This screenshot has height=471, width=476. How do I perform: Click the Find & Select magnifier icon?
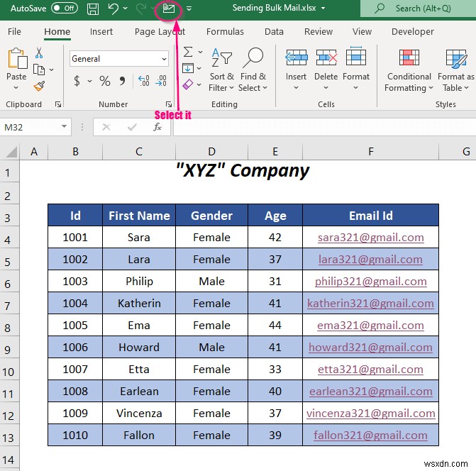coord(253,57)
